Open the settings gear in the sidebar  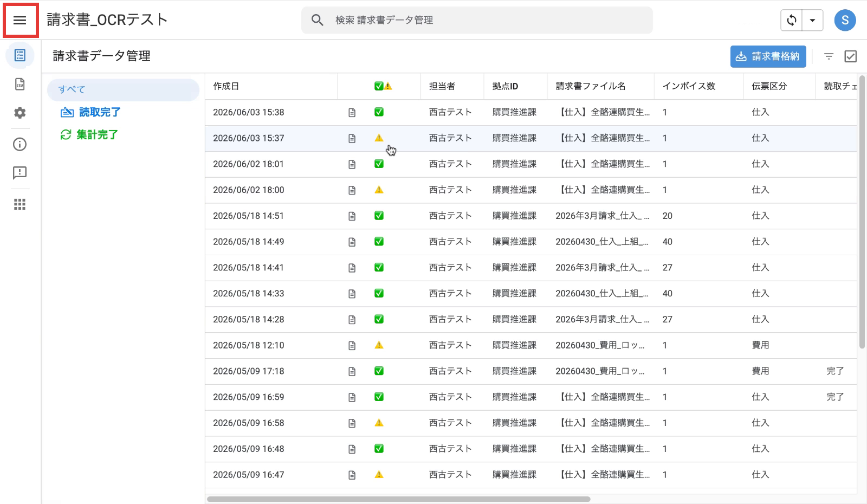pyautogui.click(x=20, y=113)
